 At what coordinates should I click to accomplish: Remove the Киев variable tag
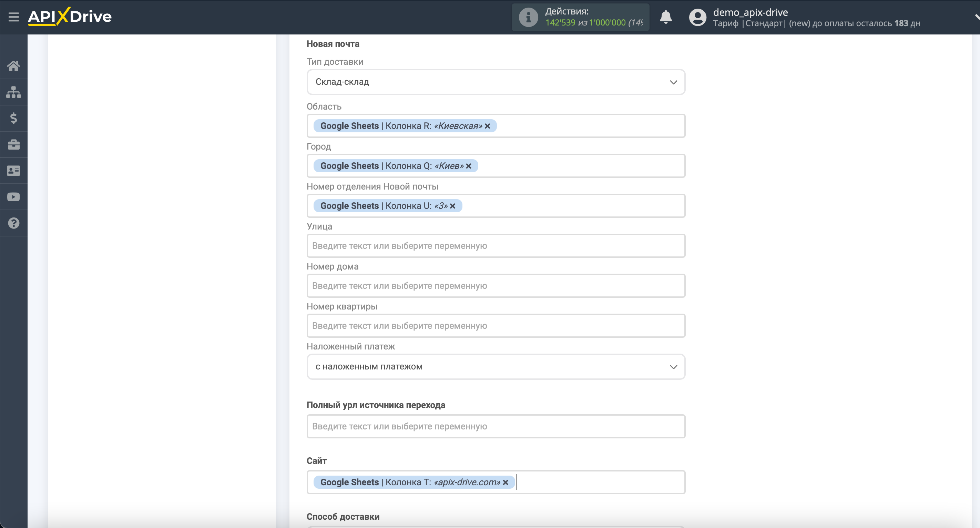click(x=469, y=166)
